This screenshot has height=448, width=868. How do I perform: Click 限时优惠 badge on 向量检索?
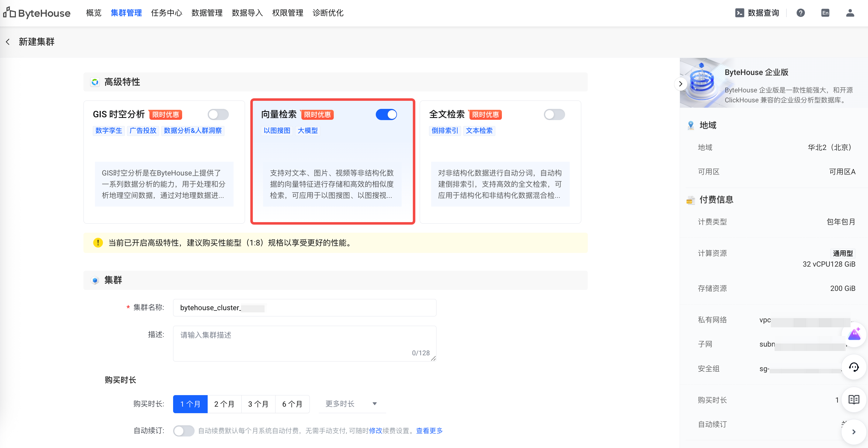click(x=317, y=115)
